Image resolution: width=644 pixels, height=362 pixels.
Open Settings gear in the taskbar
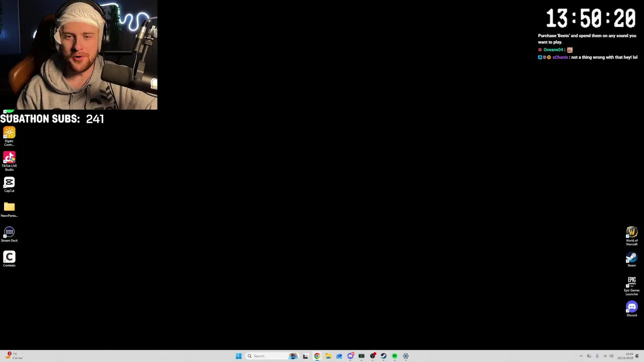click(x=406, y=356)
